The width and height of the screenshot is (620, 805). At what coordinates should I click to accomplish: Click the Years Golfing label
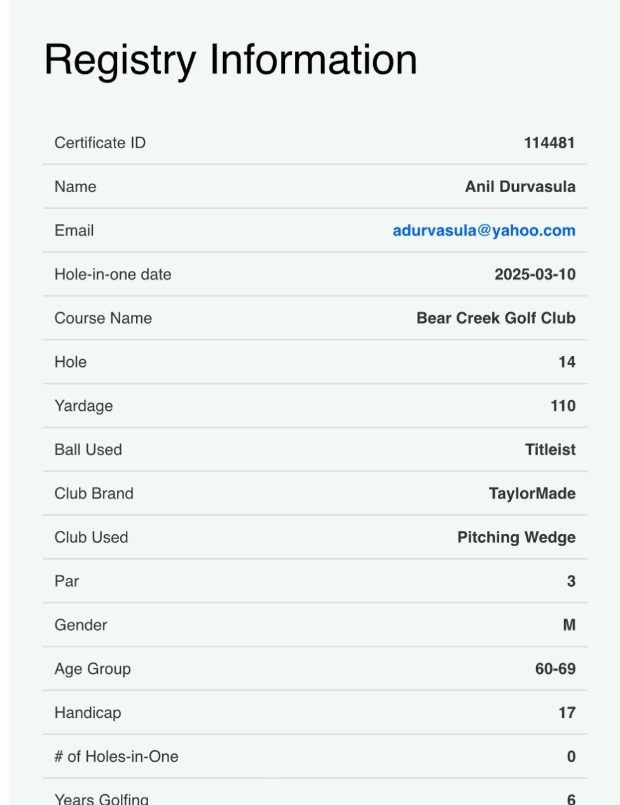coord(102,799)
